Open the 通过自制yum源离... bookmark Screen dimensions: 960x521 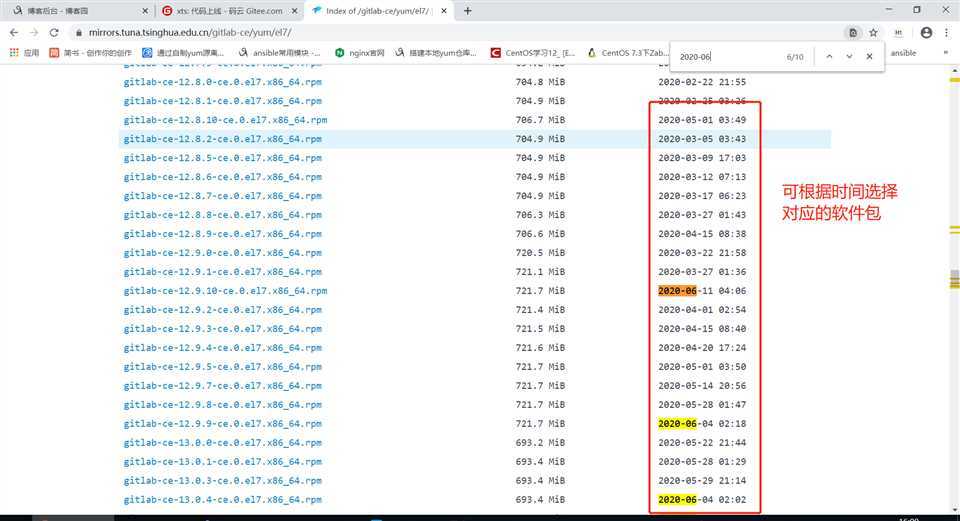coord(183,53)
